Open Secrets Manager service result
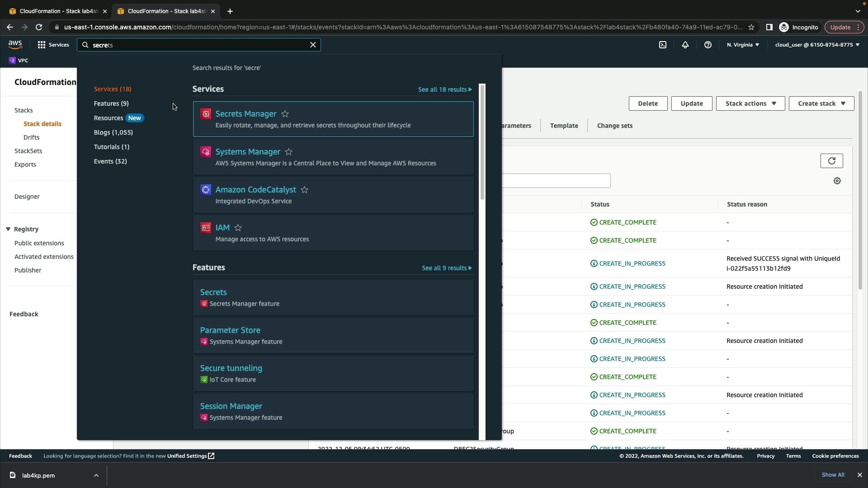 click(245, 114)
